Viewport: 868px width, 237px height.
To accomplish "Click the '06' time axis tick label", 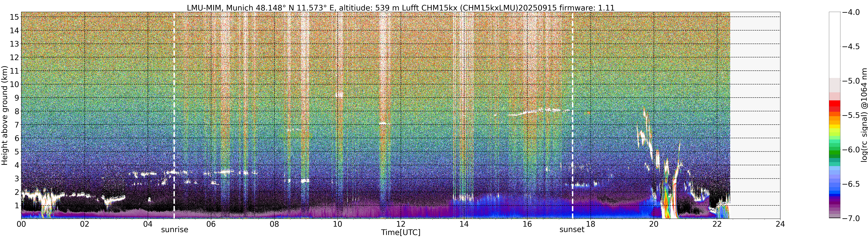I will (x=211, y=224).
